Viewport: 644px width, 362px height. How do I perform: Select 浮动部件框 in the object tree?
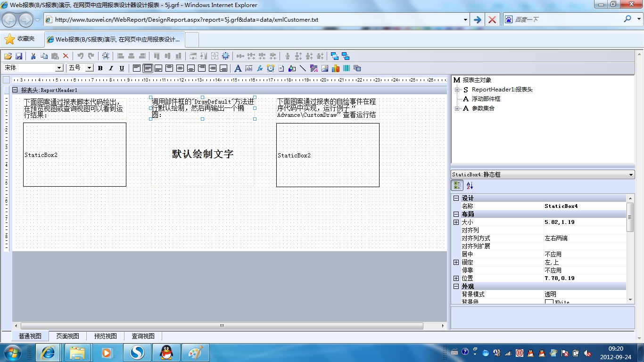[486, 99]
